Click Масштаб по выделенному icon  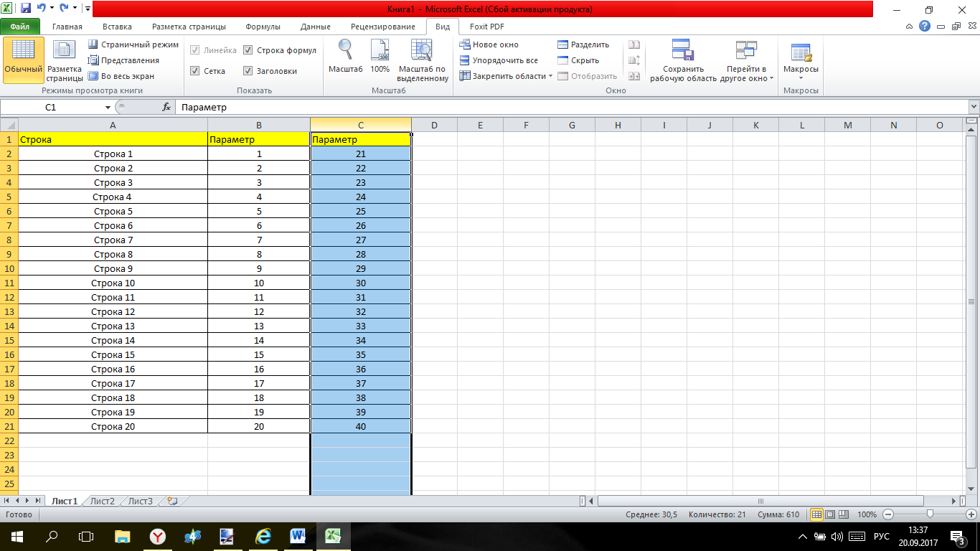point(422,51)
